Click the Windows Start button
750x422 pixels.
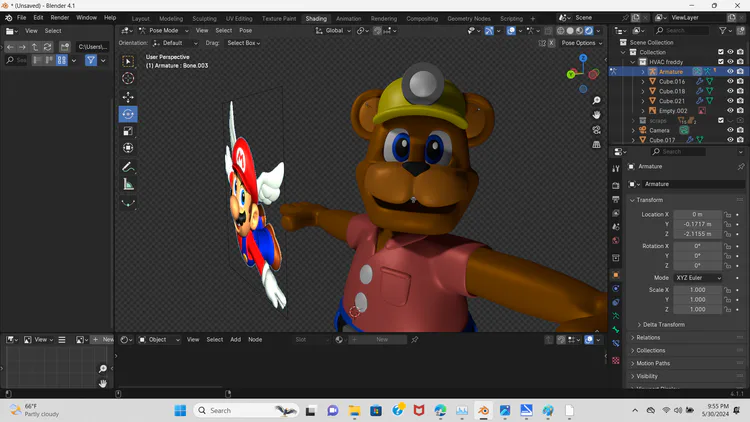tap(180, 411)
